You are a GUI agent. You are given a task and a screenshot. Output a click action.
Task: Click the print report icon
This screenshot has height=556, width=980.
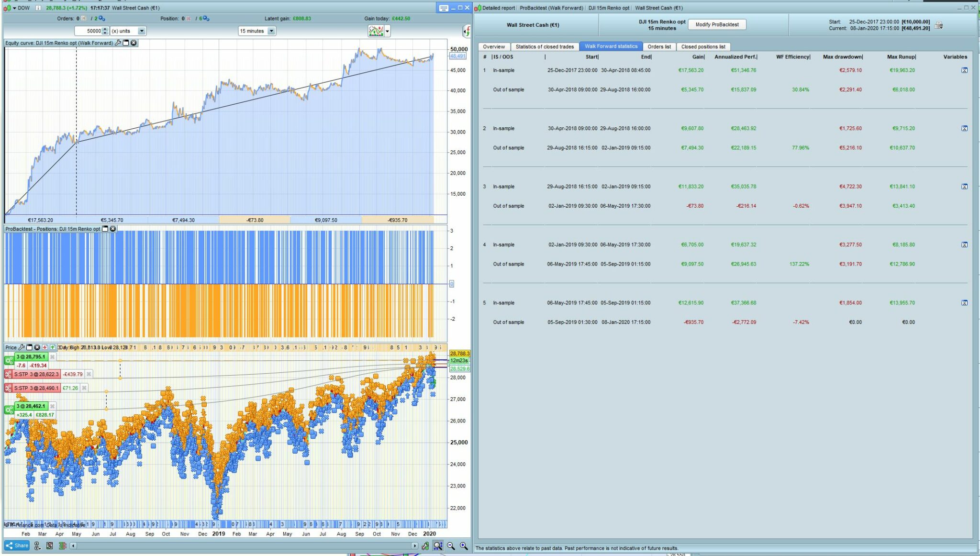pos(939,25)
